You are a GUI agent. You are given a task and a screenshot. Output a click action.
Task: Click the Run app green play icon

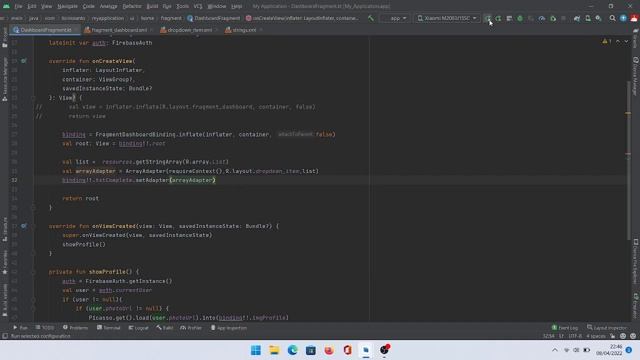(487, 18)
